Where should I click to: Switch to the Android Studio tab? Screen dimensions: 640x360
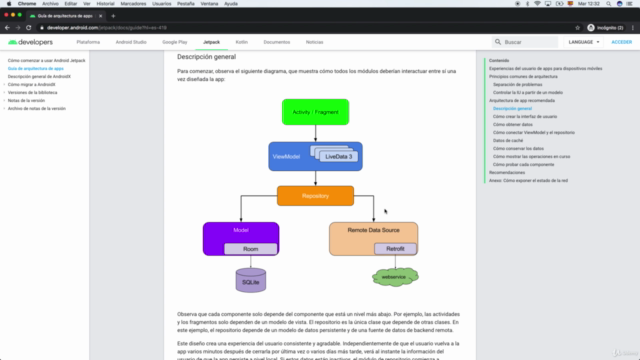tap(131, 42)
